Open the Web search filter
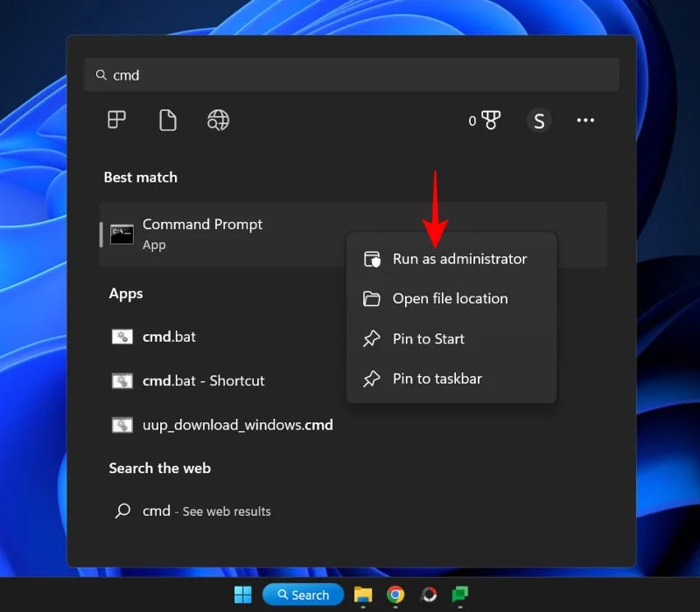Image resolution: width=700 pixels, height=612 pixels. (x=218, y=120)
